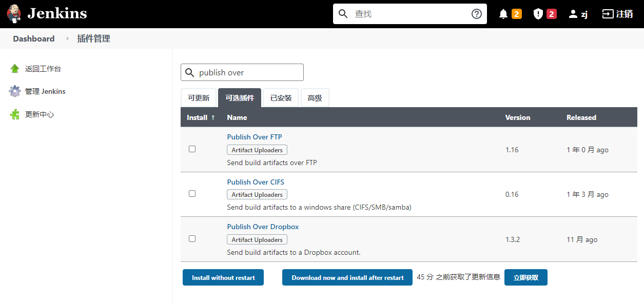Viewport: 644px width, 304px height.
Task: Click the logout arrow icon
Action: (608, 14)
